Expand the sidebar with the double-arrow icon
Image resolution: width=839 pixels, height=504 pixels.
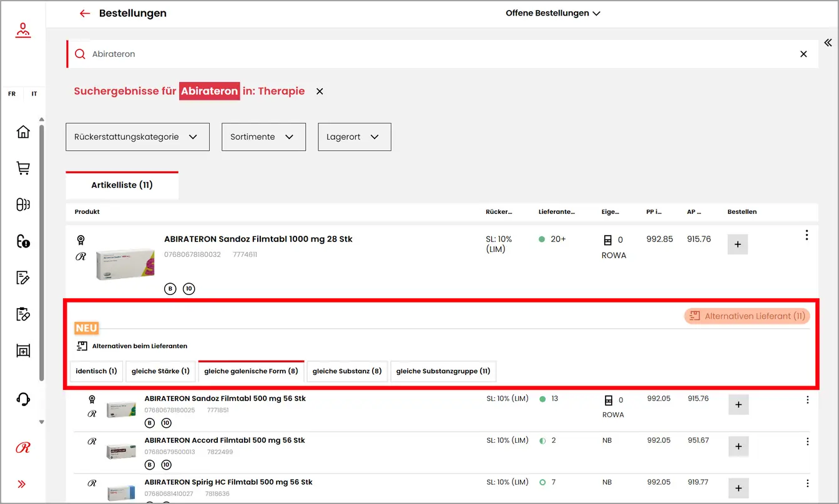(x=22, y=484)
